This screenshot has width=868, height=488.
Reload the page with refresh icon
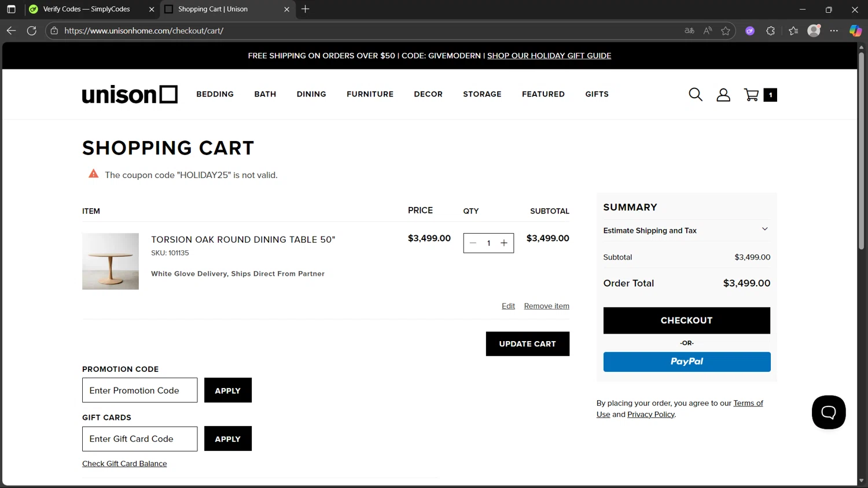click(32, 31)
